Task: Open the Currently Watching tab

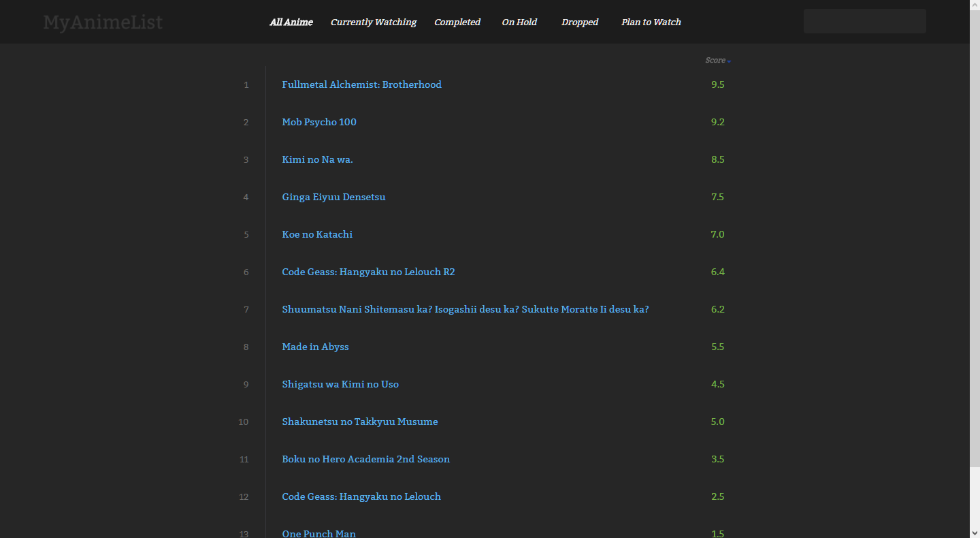Action: (373, 22)
